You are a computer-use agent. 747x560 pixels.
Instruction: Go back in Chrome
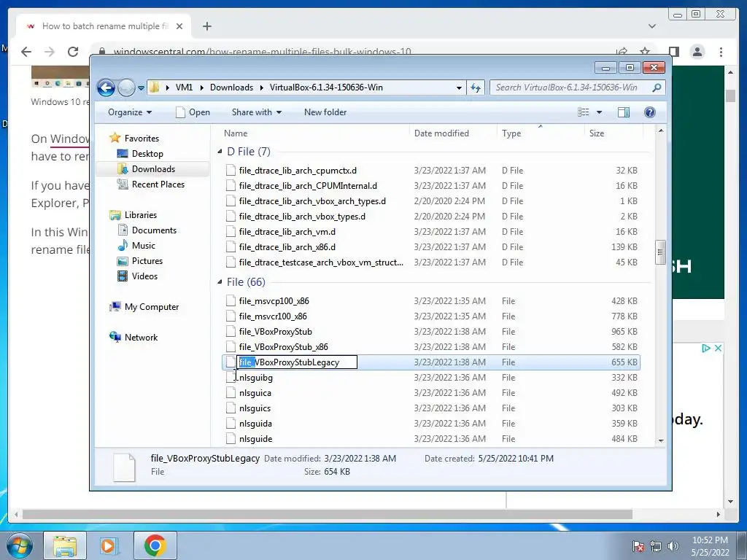[x=26, y=52]
